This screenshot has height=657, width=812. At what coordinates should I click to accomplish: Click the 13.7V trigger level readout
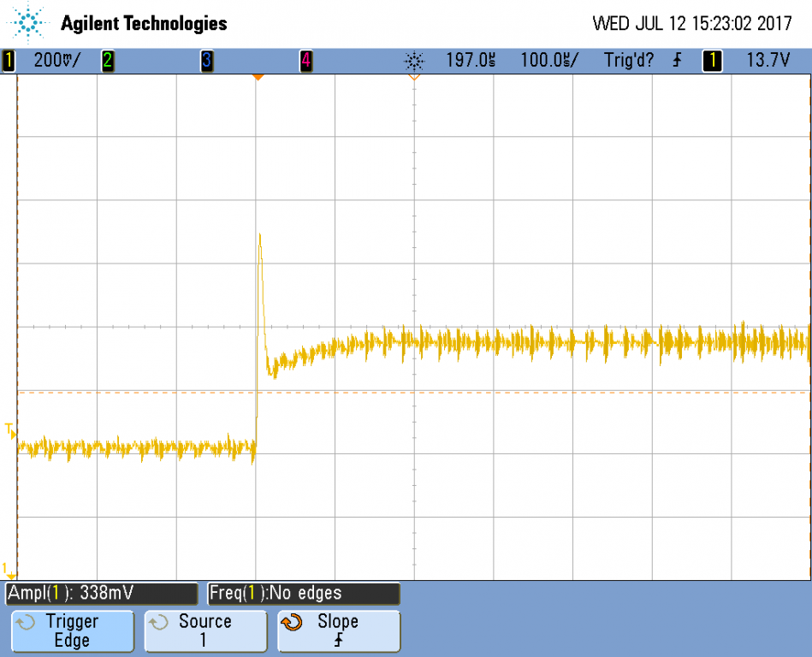point(768,61)
